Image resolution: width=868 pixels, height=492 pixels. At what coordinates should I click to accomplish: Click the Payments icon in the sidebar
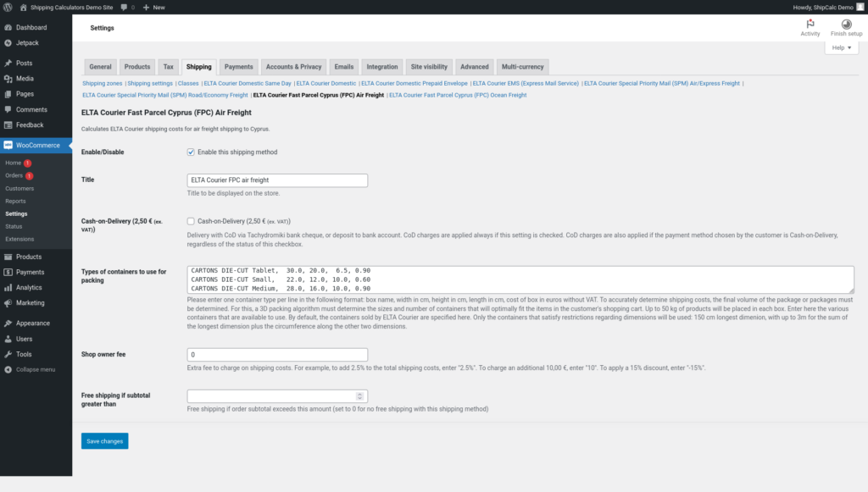point(8,272)
